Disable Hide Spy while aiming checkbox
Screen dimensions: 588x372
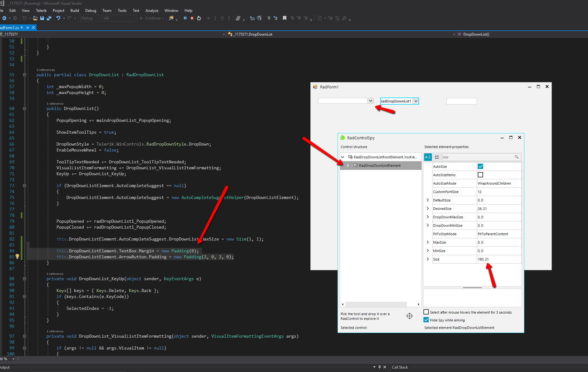(426, 320)
